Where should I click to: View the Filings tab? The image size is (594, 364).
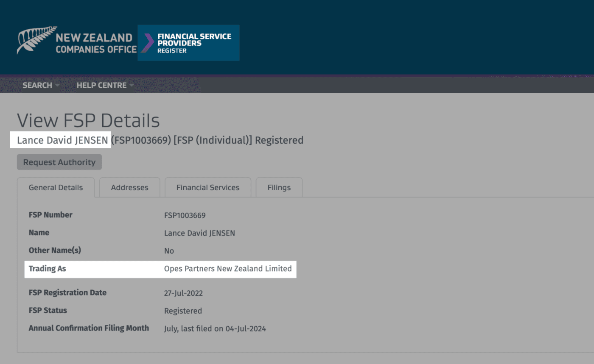click(279, 187)
